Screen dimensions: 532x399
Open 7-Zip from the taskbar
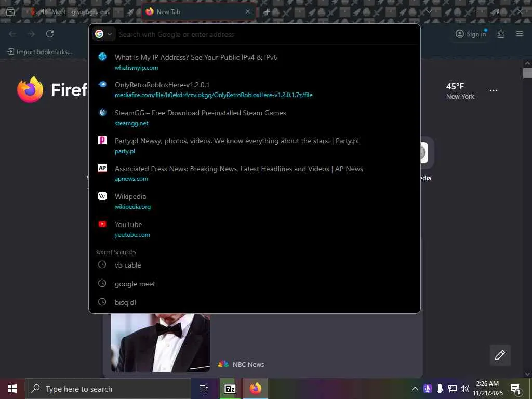230,389
